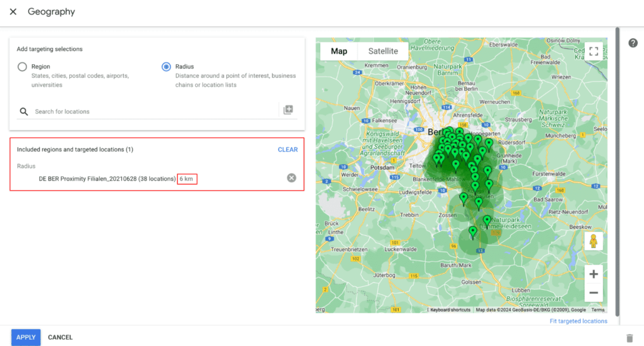
Task: Remove the DE BER Proximity Filialen location list
Action: click(291, 178)
